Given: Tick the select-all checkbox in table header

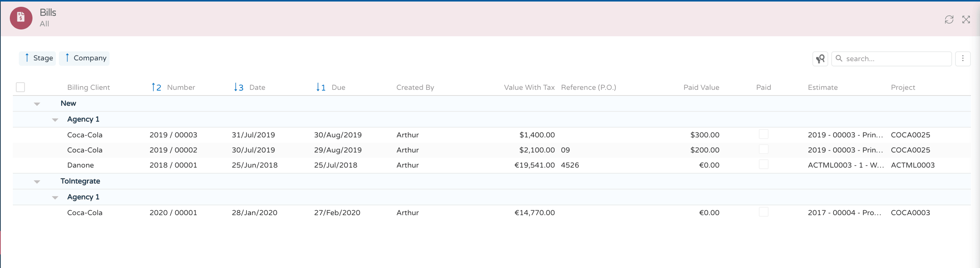Looking at the screenshot, I should click(20, 88).
